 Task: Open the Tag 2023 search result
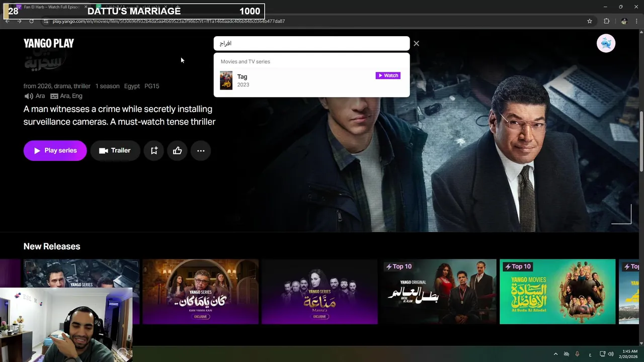311,80
